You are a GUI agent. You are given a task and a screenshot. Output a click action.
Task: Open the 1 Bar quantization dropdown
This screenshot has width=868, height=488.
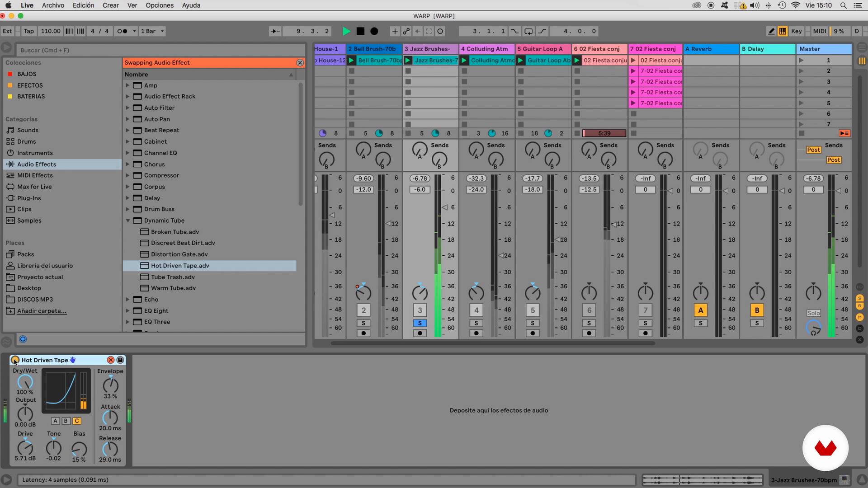click(152, 31)
